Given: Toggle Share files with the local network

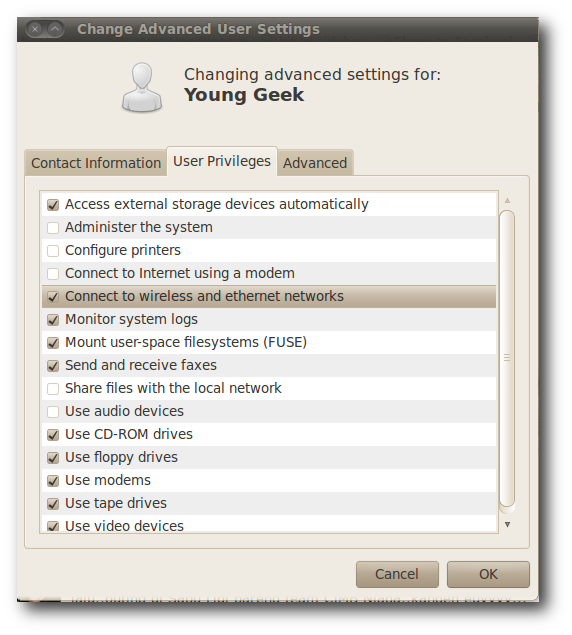Looking at the screenshot, I should 53,389.
